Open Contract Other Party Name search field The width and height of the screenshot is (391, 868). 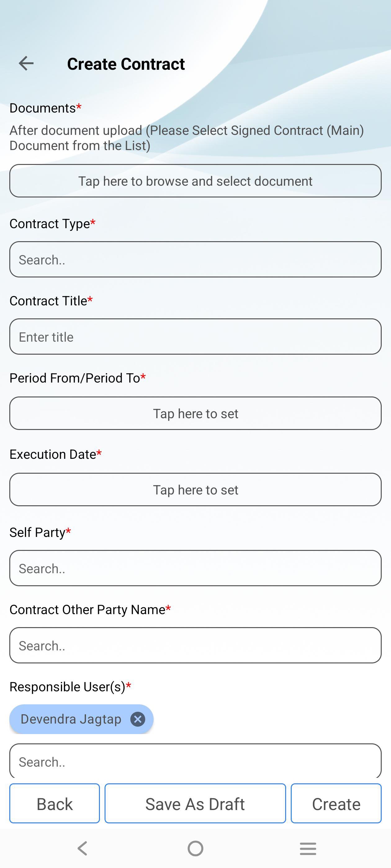[195, 645]
